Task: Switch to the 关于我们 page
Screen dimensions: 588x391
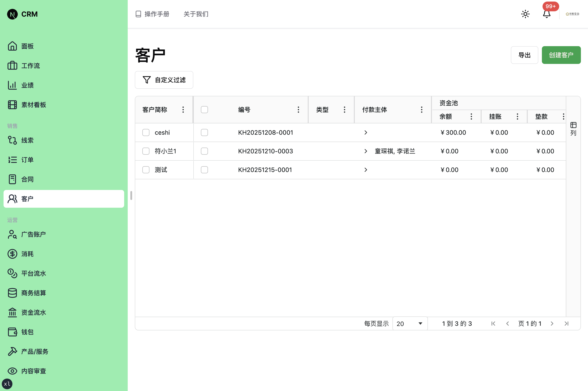Action: point(196,14)
